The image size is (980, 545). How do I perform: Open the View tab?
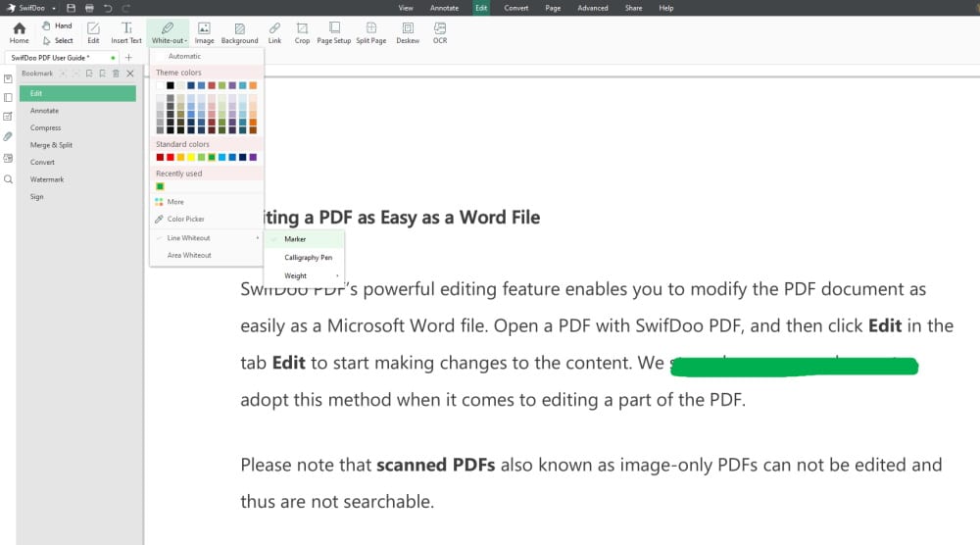click(406, 8)
